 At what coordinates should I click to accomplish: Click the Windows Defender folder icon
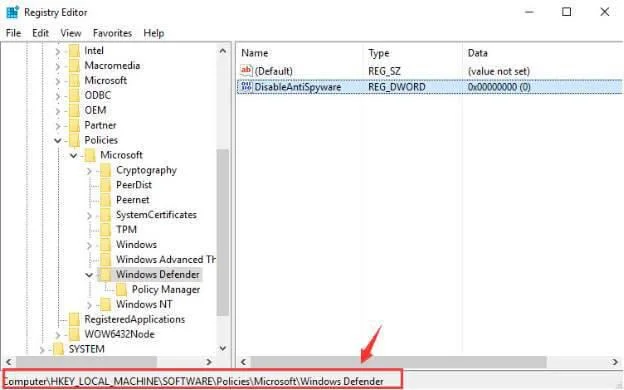pos(105,275)
